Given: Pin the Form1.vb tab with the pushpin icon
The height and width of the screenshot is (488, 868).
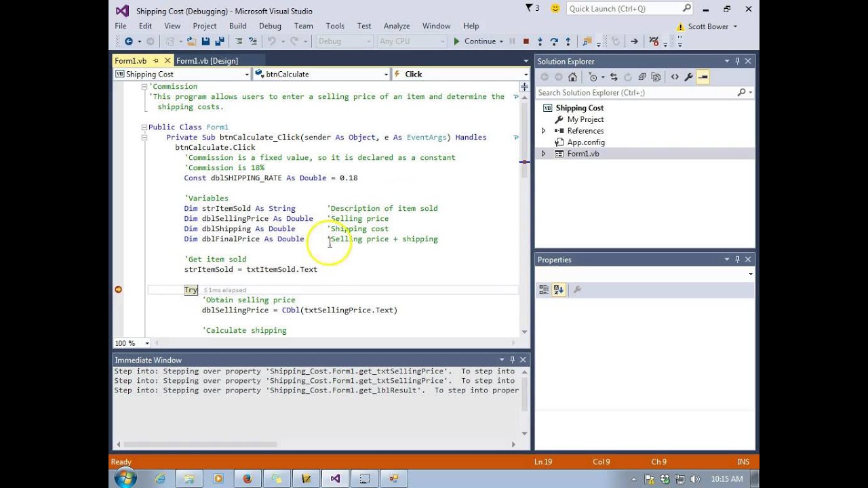Looking at the screenshot, I should [156, 61].
